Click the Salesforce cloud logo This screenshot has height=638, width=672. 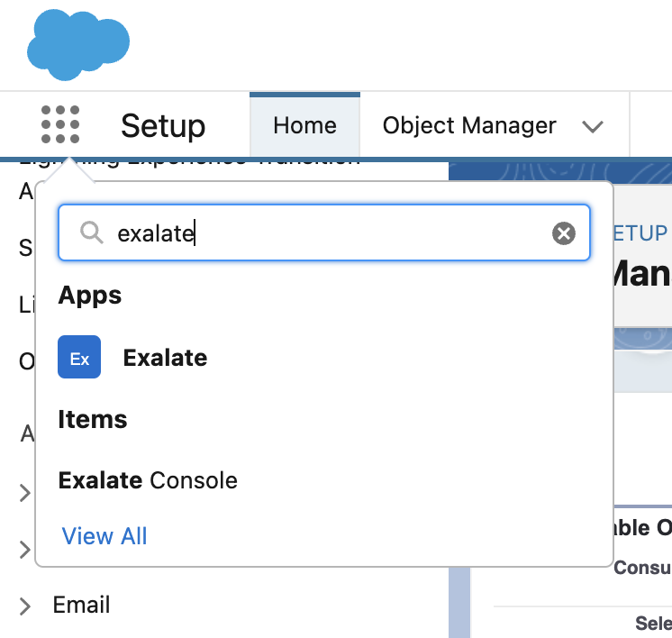click(78, 44)
